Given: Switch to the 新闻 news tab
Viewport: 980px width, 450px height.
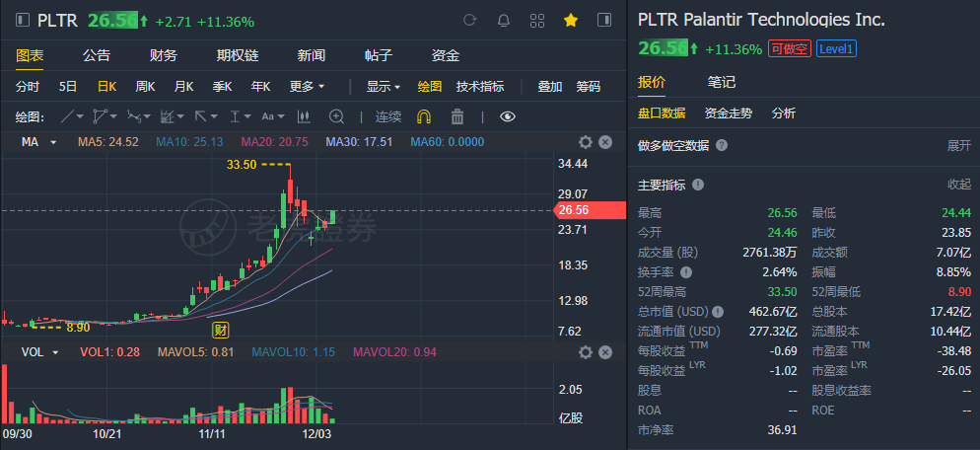Looking at the screenshot, I should click(x=312, y=55).
